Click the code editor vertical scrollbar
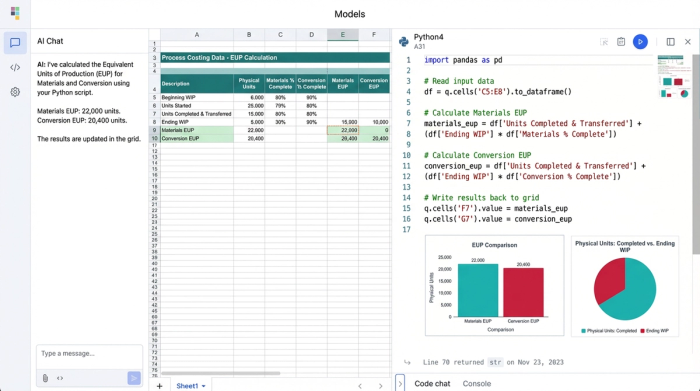 (x=696, y=154)
